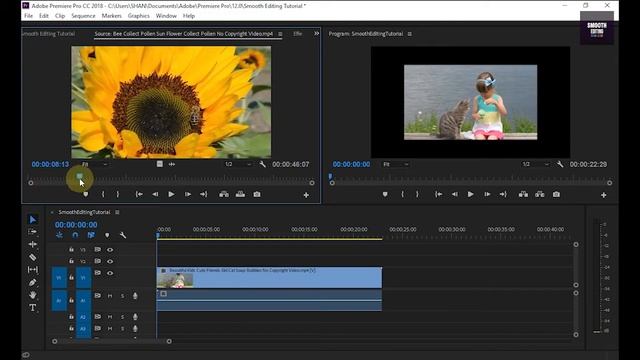The image size is (640, 360).
Task: Open Program monitor 1/2 resolution dropdown
Action: (536, 164)
